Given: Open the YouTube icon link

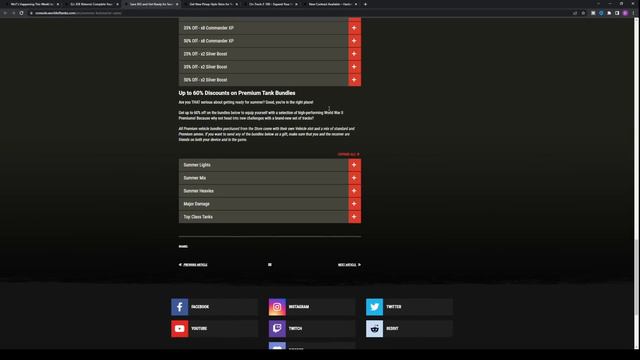Looking at the screenshot, I should [180, 329].
